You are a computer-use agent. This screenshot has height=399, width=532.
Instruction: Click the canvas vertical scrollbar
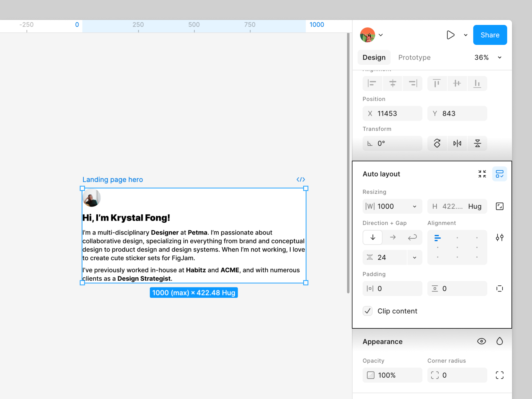coord(348,163)
